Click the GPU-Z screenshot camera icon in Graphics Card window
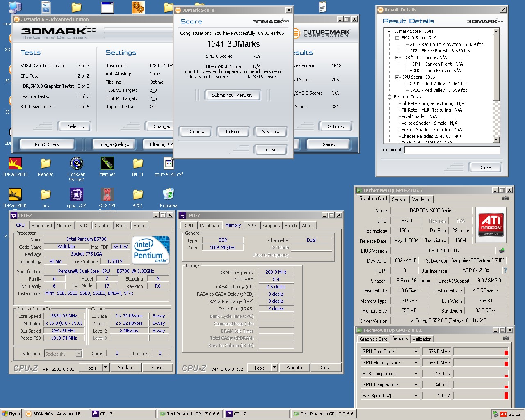525x420 pixels. 506,199
